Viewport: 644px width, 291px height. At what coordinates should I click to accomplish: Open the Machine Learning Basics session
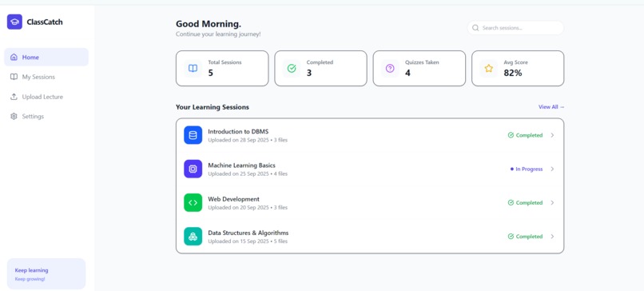click(x=370, y=169)
